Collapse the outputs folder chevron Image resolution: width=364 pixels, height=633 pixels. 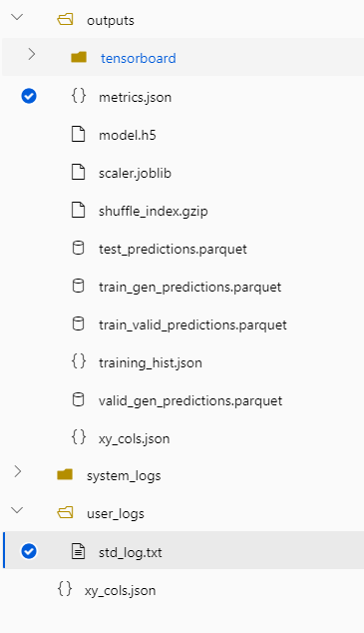17,17
